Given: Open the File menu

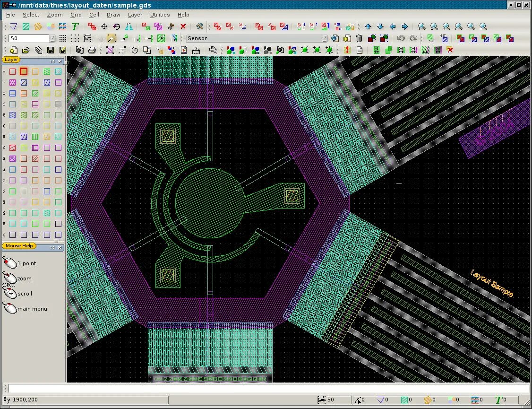Looking at the screenshot, I should (x=10, y=15).
